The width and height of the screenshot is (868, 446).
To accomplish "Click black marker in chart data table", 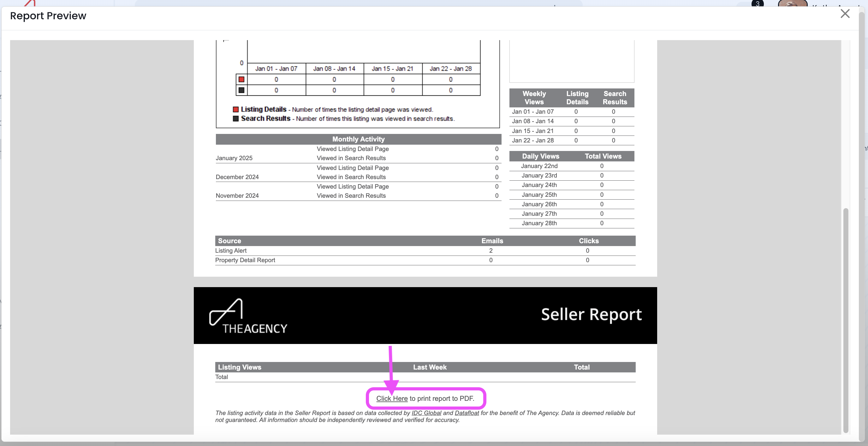I will point(241,90).
